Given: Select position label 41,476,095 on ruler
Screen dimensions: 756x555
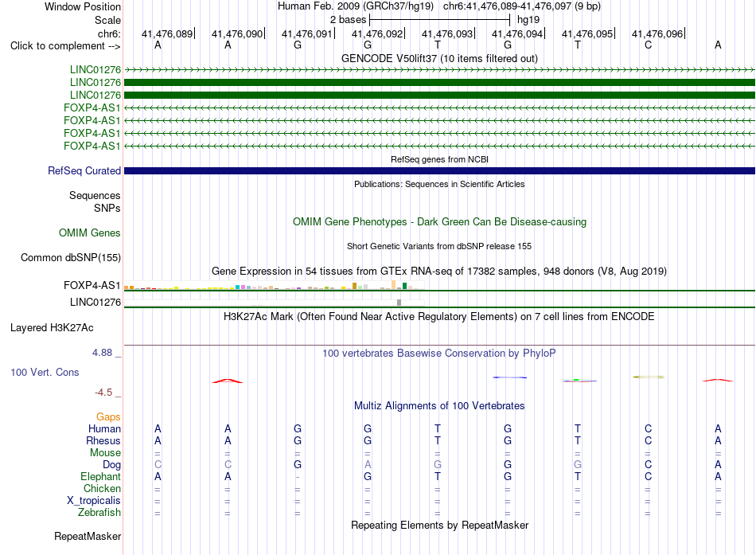Looking at the screenshot, I should coord(587,33).
